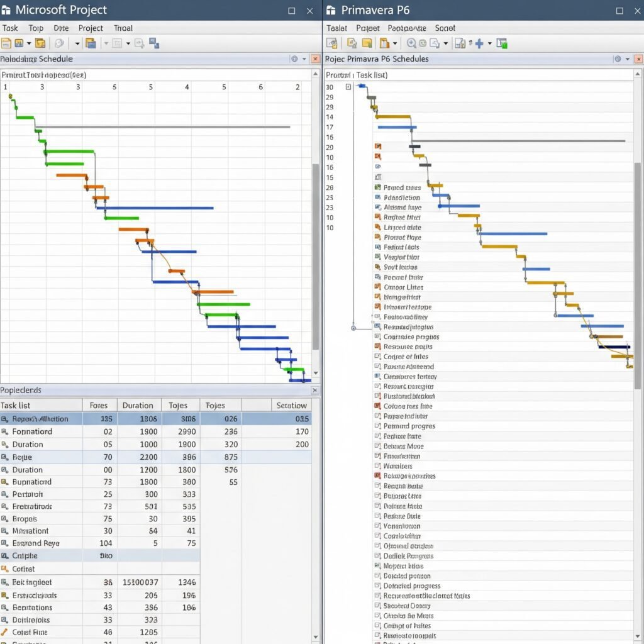Toggle the checkbox next to Gmihpt of hsltes
The width and height of the screenshot is (644, 644).
coord(378,626)
